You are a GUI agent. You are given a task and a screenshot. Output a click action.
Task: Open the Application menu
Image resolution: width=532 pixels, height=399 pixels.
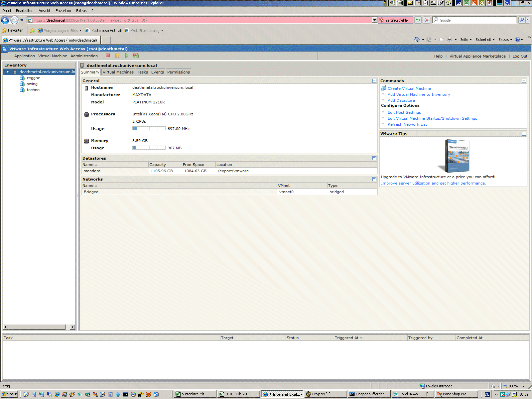[x=25, y=56]
